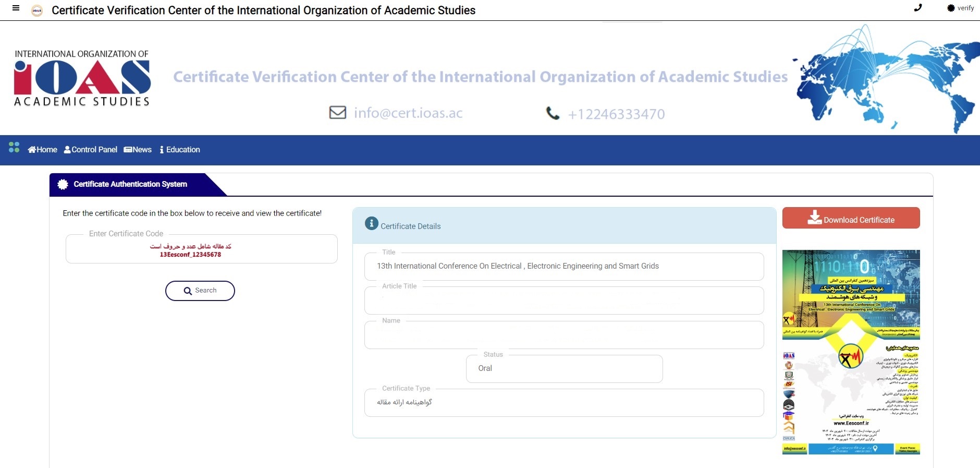Click the phone handset icon beside number
Image resolution: width=980 pixels, height=468 pixels.
point(553,113)
